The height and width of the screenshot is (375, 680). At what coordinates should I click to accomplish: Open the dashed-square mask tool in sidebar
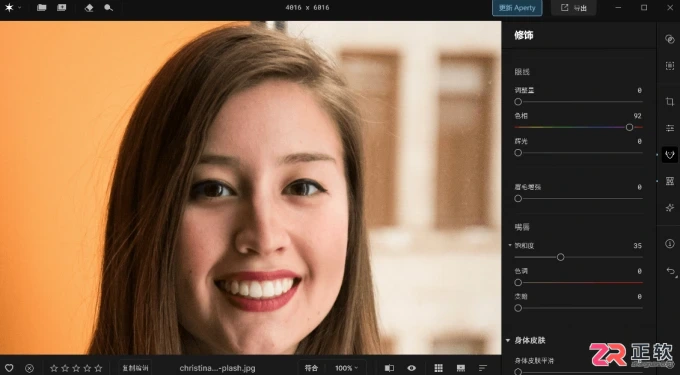[x=670, y=65]
